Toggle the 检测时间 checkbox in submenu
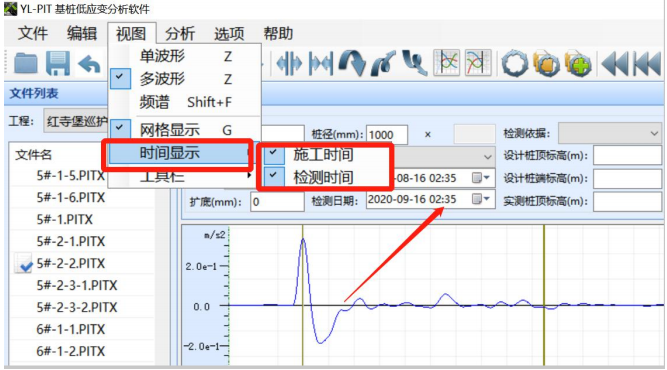667x370 pixels. pos(274,176)
